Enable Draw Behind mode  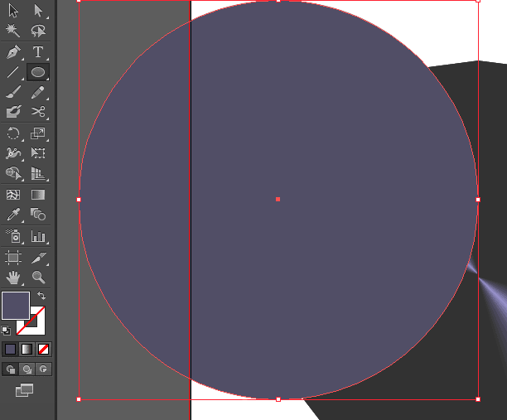[27, 369]
